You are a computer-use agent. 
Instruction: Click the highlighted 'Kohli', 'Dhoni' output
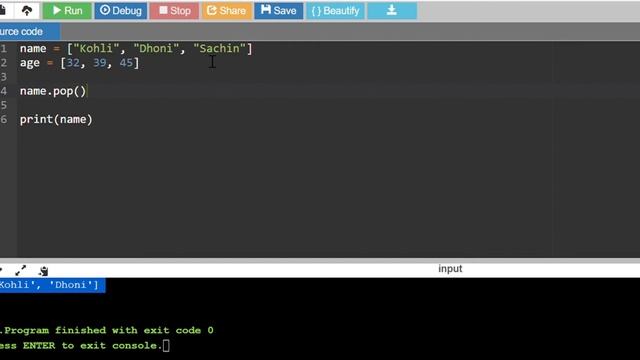tap(52, 285)
